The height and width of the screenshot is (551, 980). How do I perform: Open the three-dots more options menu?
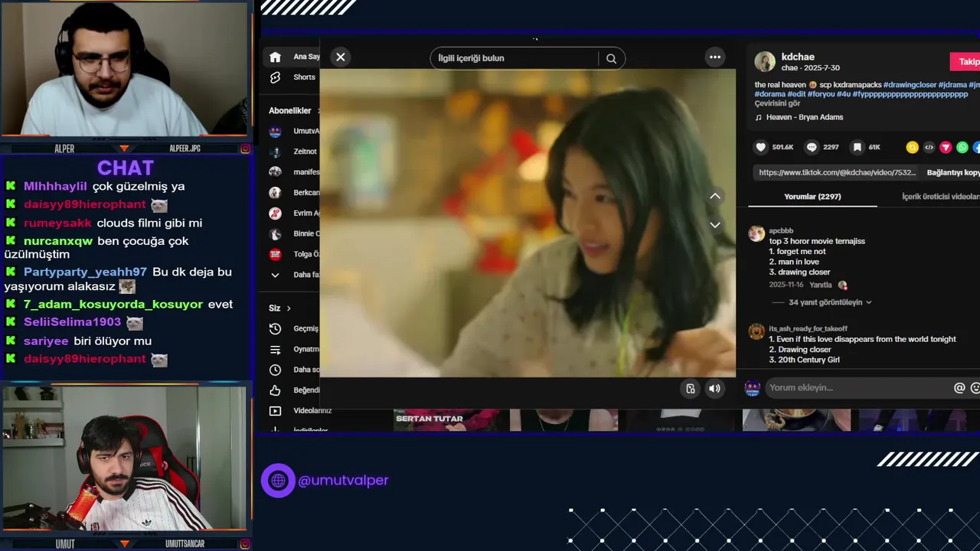(715, 57)
